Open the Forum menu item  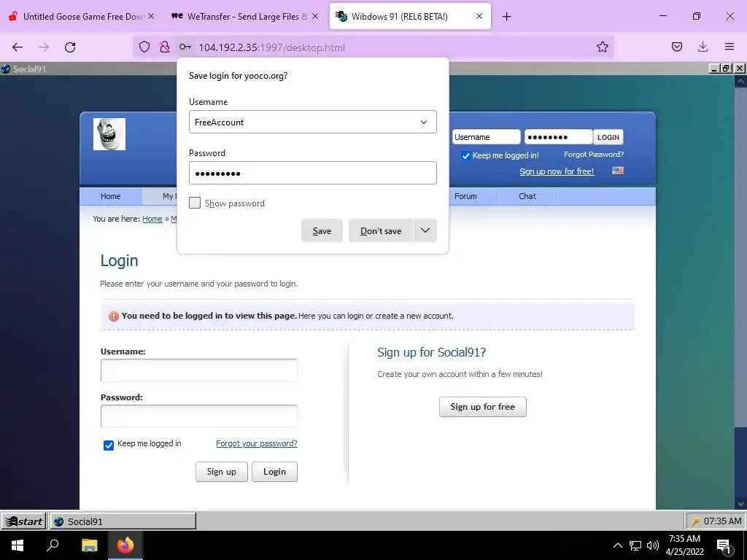point(465,196)
